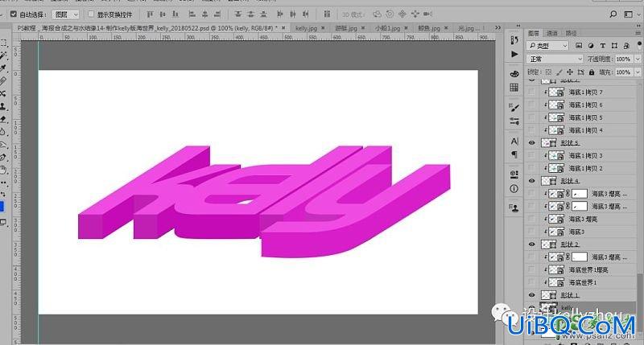Open the 类型 layer filter dropdown

click(547, 46)
